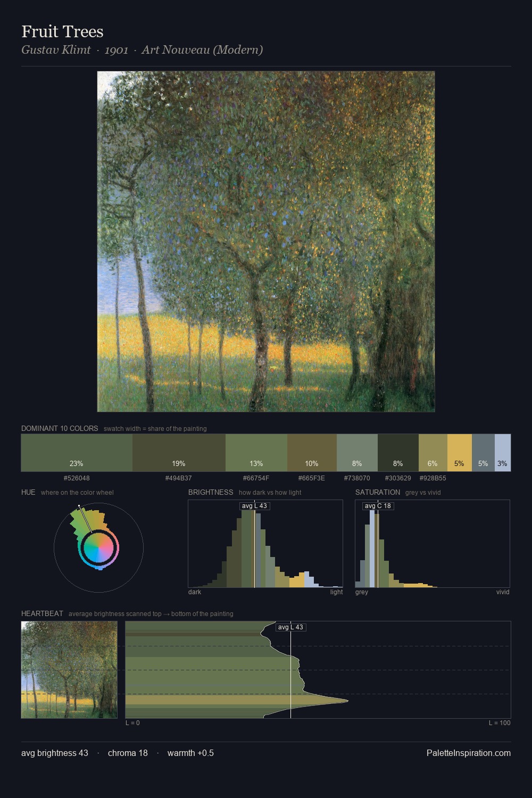Click the 'grey' axis label

pyautogui.click(x=362, y=592)
